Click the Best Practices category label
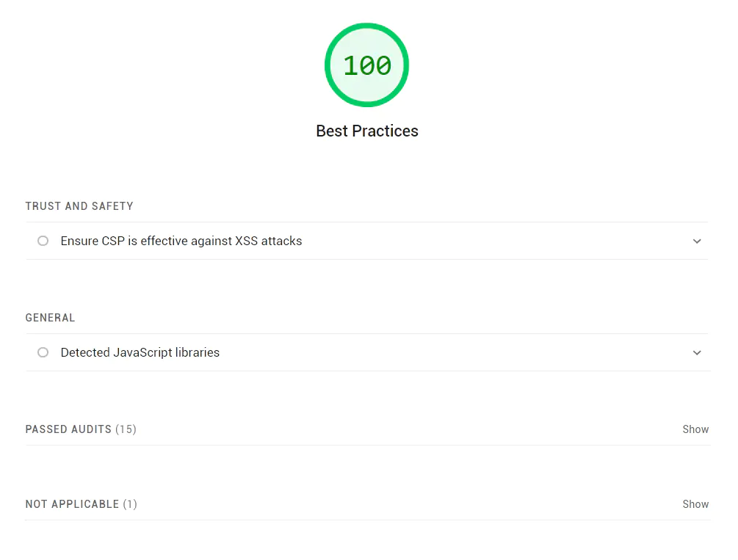738x560 pixels. [x=366, y=131]
